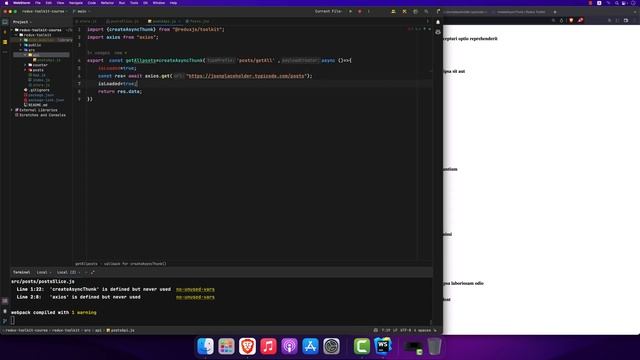Viewport: 640px width, 360px height.
Task: Collapse the redux-toolkit-course root folder
Action: 12,30
